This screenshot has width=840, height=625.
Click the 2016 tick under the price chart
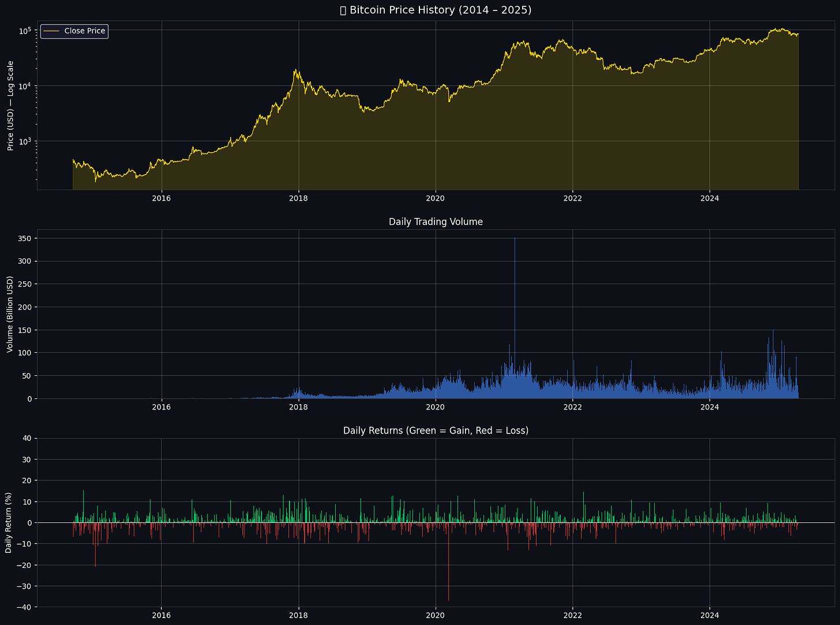(x=162, y=198)
